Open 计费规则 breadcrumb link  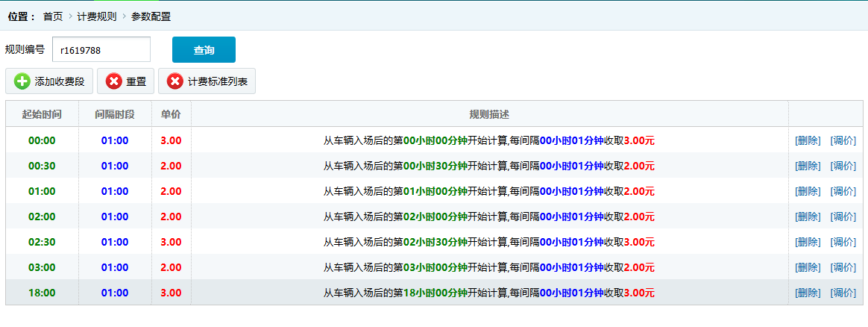97,16
